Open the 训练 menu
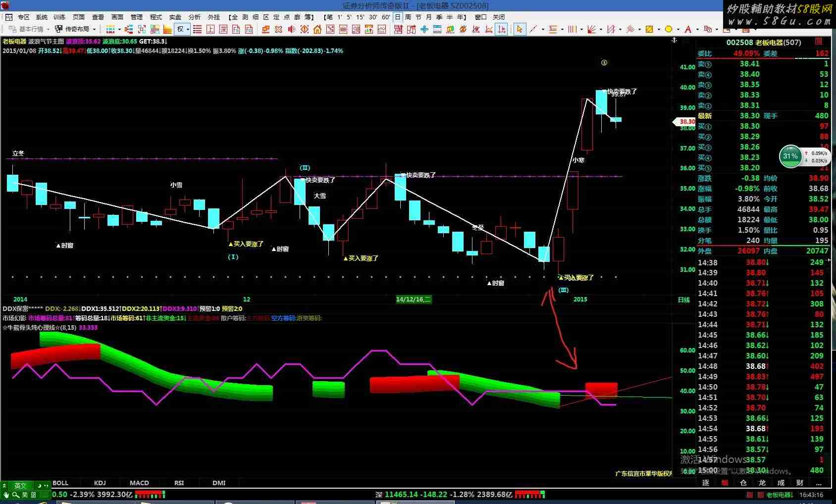Screen dimensions: 836x504 [59, 17]
